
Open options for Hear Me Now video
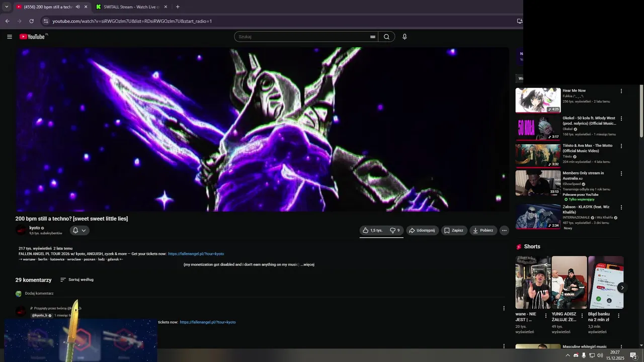coord(621,91)
